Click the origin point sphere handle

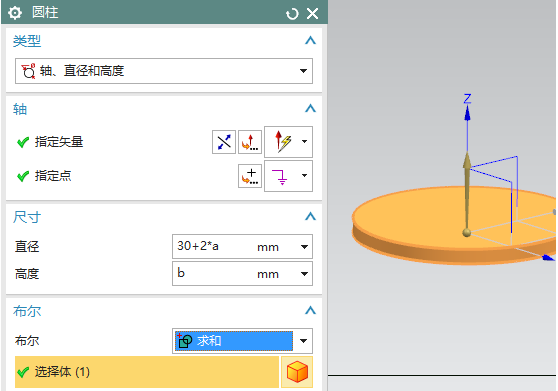click(x=467, y=233)
